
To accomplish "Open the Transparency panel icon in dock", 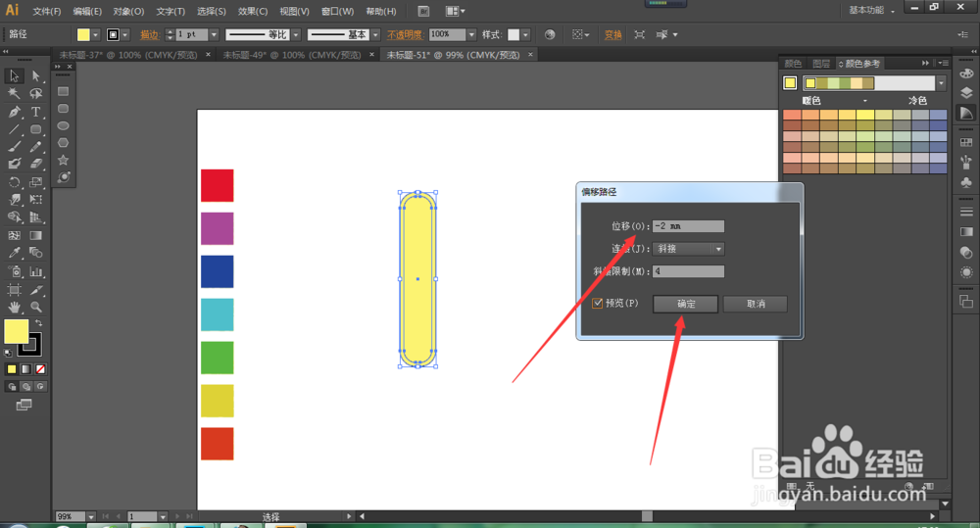I will point(966,253).
